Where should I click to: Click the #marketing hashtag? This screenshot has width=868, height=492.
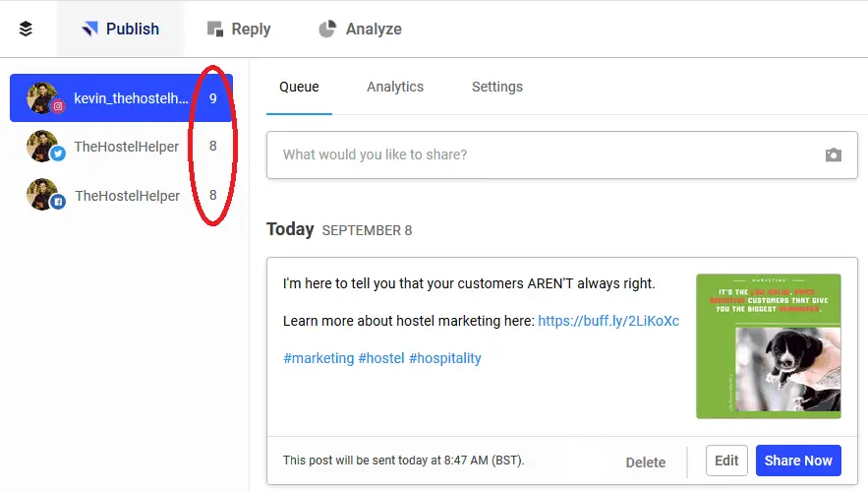(x=318, y=358)
